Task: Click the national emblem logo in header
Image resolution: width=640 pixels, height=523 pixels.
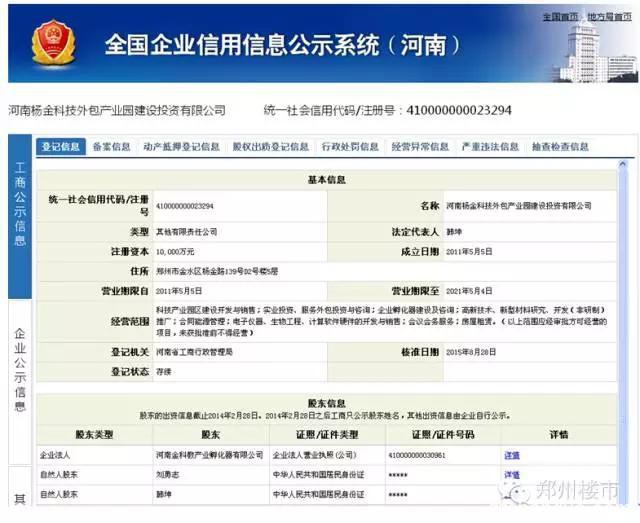Action: 53,43
